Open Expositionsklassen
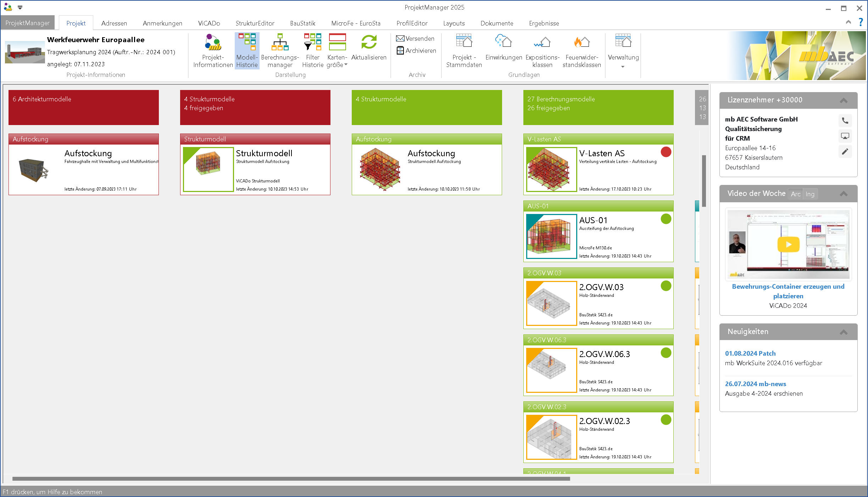Screen dimensions: 868x497 click(x=542, y=51)
